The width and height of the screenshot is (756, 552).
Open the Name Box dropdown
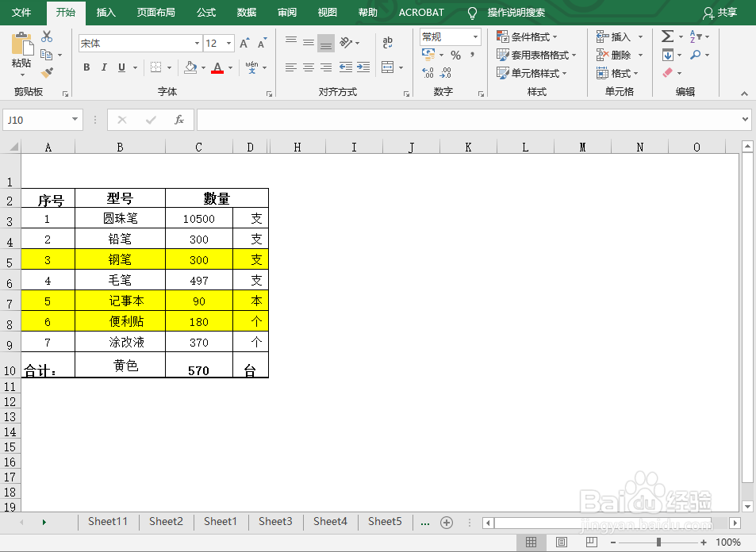pos(74,119)
